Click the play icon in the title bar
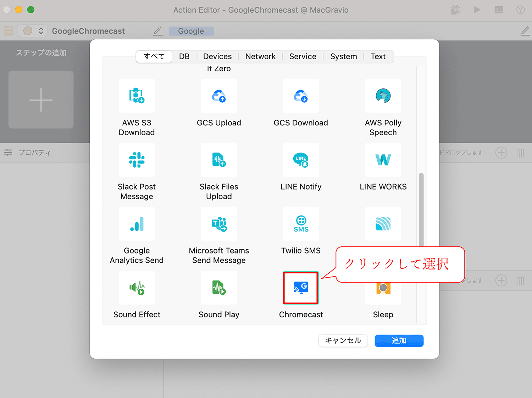The image size is (532, 398). [x=477, y=10]
